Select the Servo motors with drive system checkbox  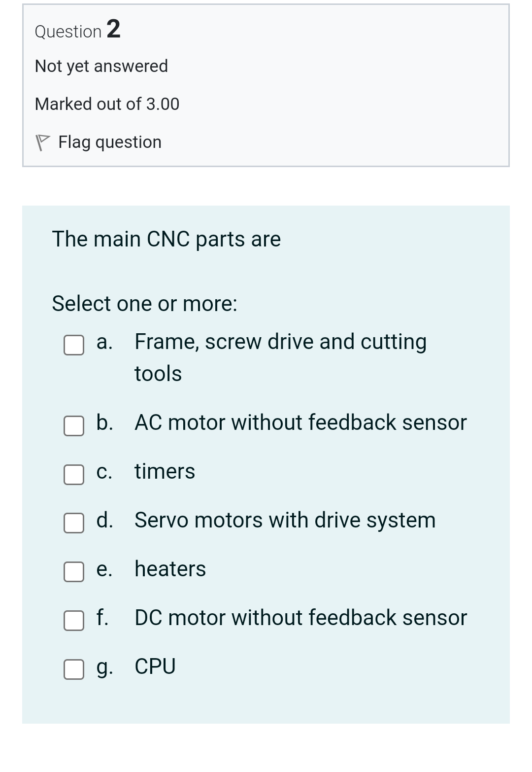coord(74,523)
